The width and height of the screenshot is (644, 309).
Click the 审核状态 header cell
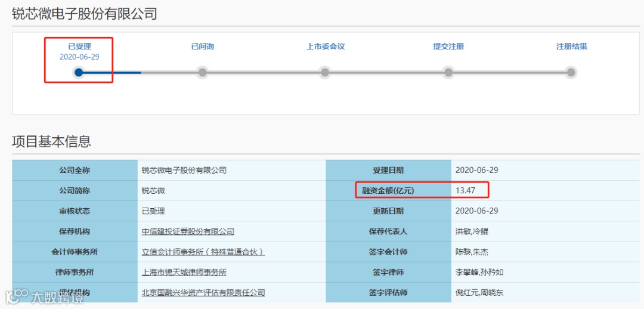coord(75,211)
